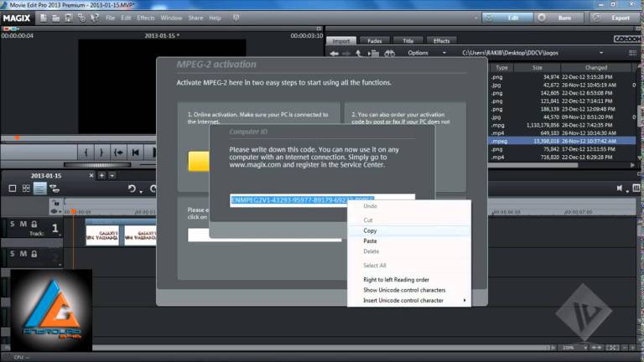Expand the folder path dropdown arrow

click(601, 53)
